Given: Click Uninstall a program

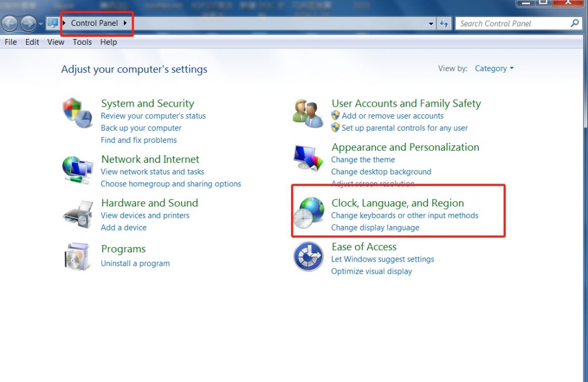Looking at the screenshot, I should point(135,263).
